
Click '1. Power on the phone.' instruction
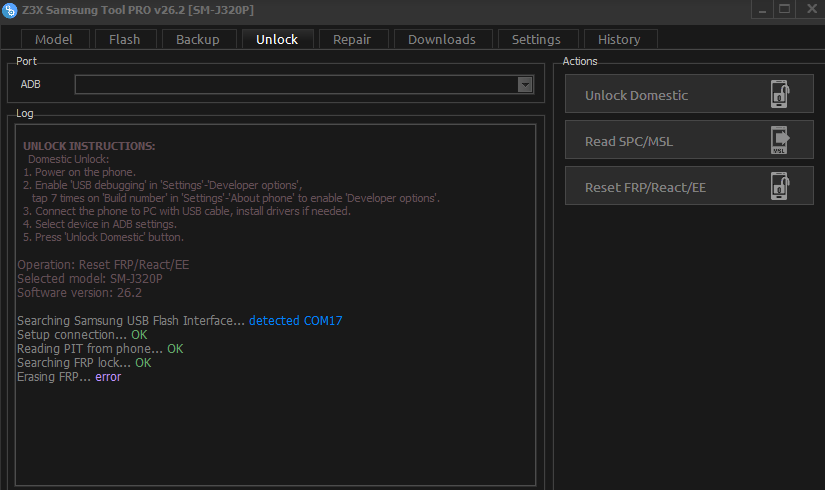(x=79, y=172)
